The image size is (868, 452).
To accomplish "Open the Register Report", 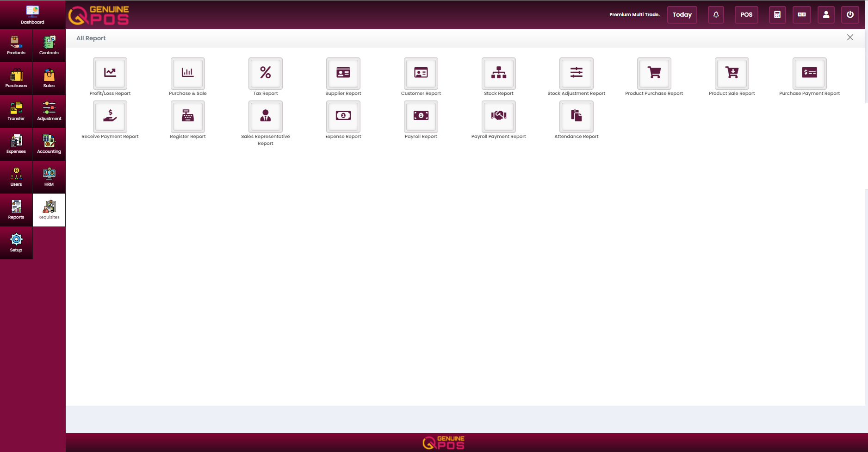I will tap(188, 116).
